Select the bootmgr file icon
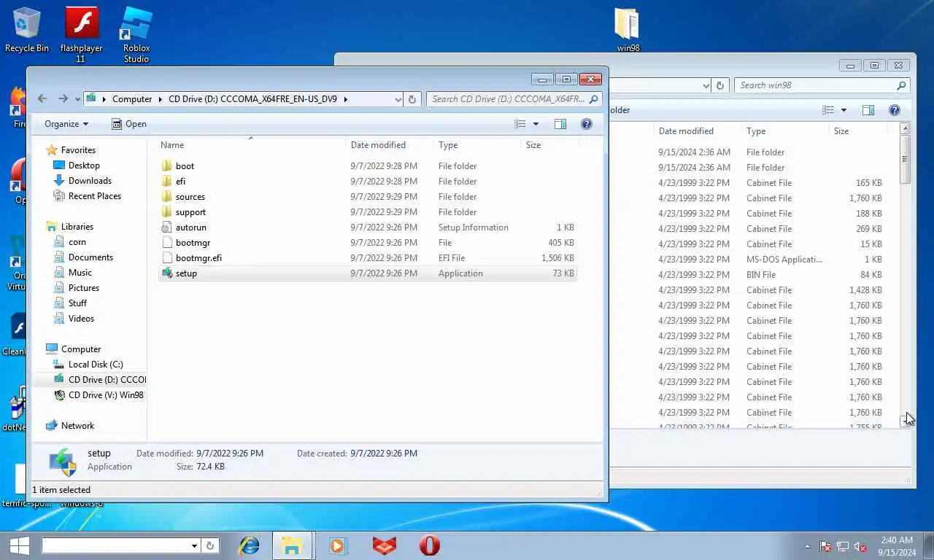Image resolution: width=934 pixels, height=560 pixels. pyautogui.click(x=166, y=243)
